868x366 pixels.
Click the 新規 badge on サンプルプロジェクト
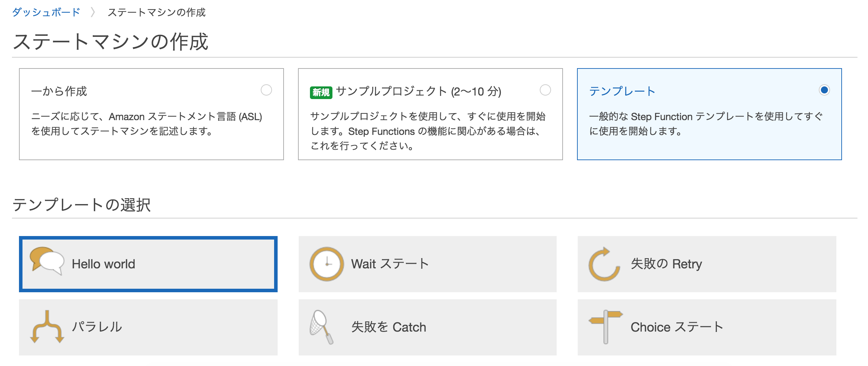321,91
